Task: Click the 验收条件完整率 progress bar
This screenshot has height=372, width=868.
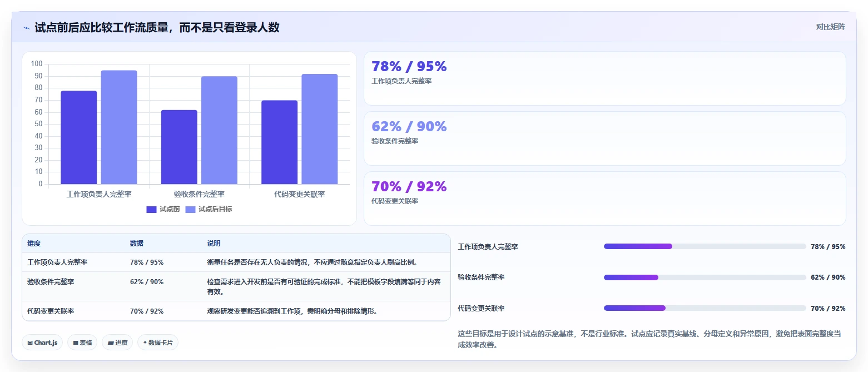Action: (x=705, y=277)
